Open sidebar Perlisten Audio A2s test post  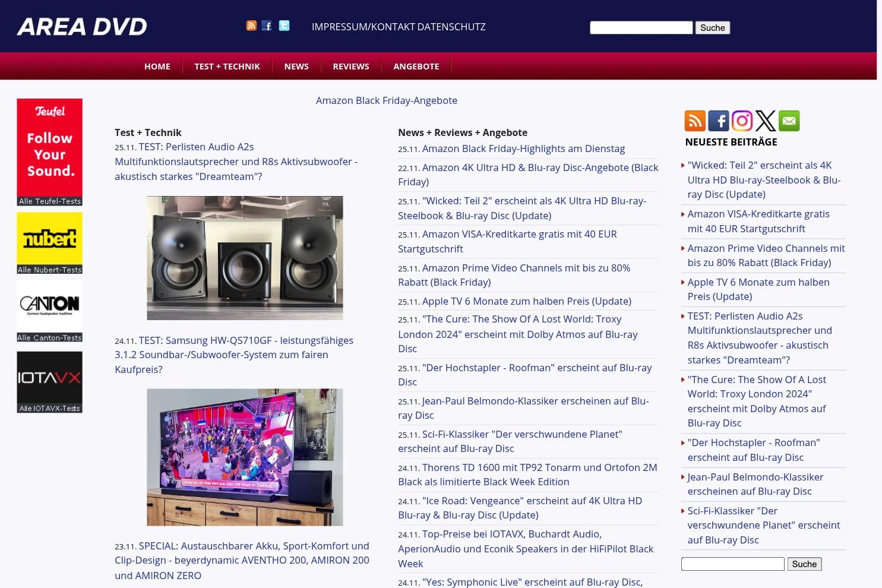(x=760, y=338)
